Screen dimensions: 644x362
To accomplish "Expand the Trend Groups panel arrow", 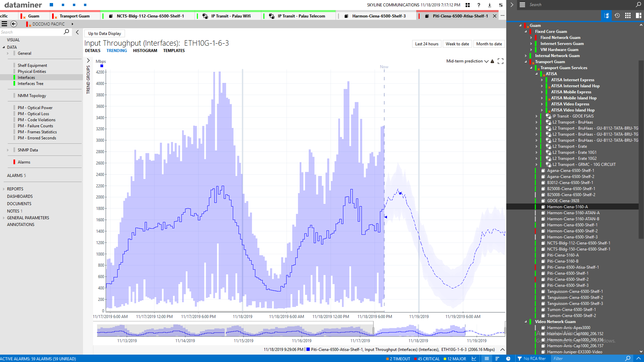I will (89, 60).
